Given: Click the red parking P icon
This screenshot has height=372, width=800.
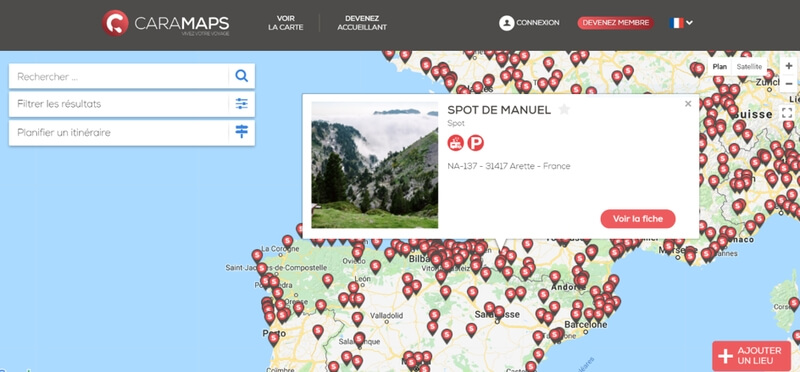Looking at the screenshot, I should (476, 143).
